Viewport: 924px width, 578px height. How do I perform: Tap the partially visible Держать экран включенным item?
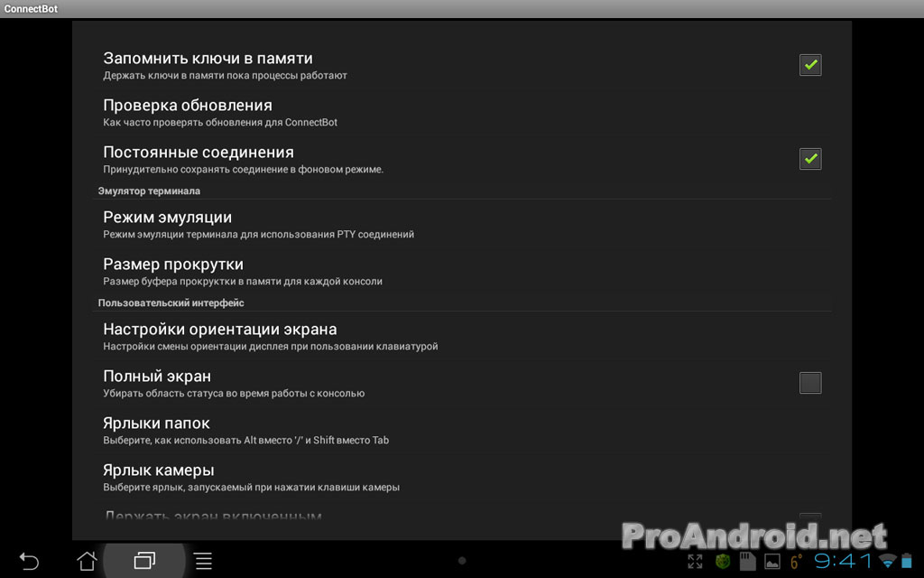pyautogui.click(x=462, y=516)
